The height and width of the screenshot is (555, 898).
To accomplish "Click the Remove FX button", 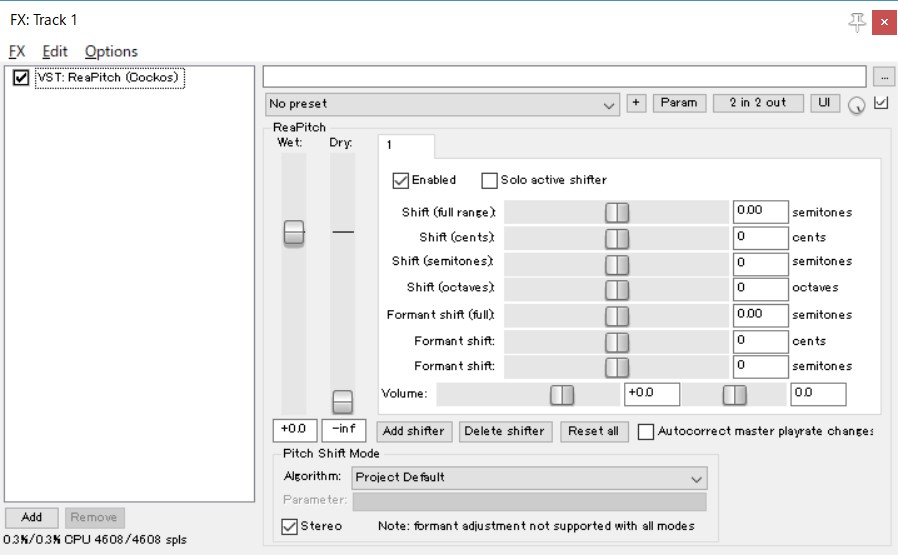I will click(94, 517).
